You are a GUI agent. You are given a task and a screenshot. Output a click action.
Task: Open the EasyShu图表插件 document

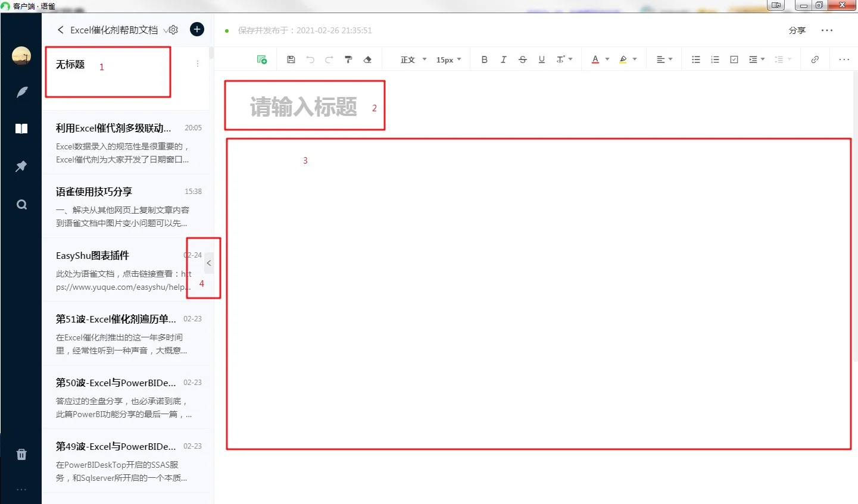[126, 270]
